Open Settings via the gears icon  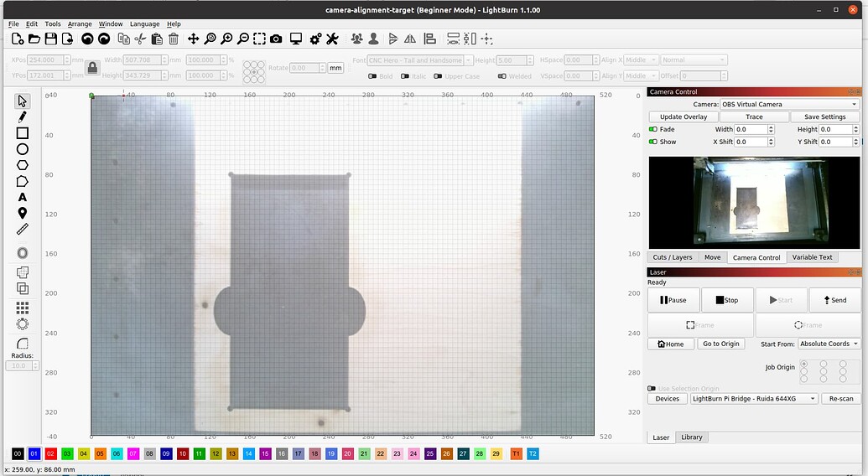(x=315, y=39)
